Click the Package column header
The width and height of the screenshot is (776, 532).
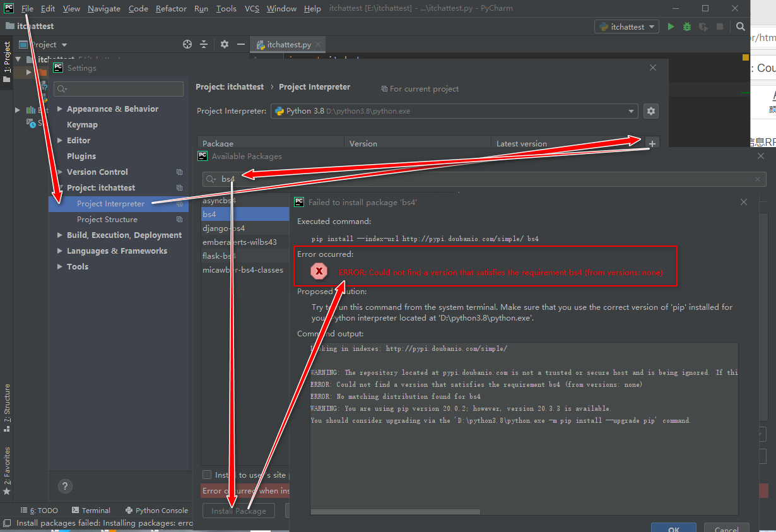tap(271, 143)
